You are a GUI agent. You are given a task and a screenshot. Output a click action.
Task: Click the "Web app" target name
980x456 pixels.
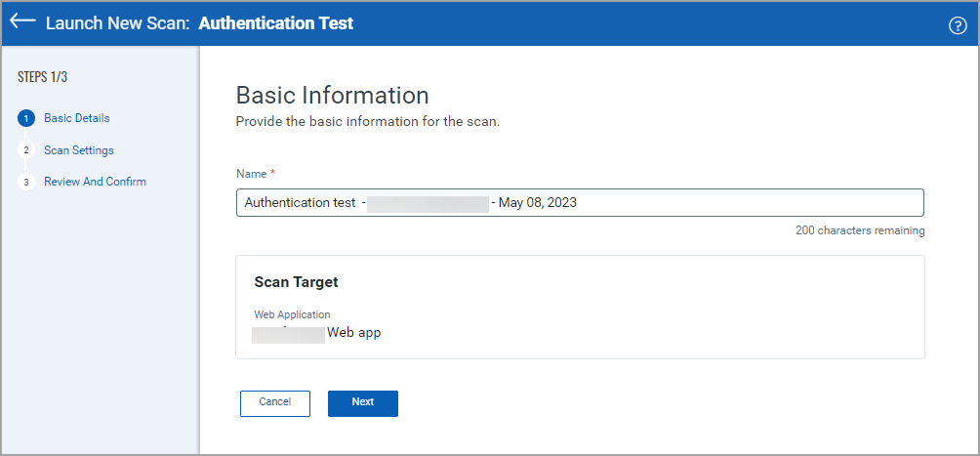[353, 333]
